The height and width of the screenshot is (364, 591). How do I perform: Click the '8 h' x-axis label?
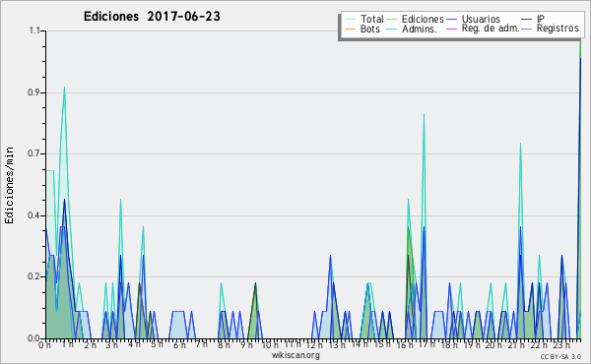224,345
